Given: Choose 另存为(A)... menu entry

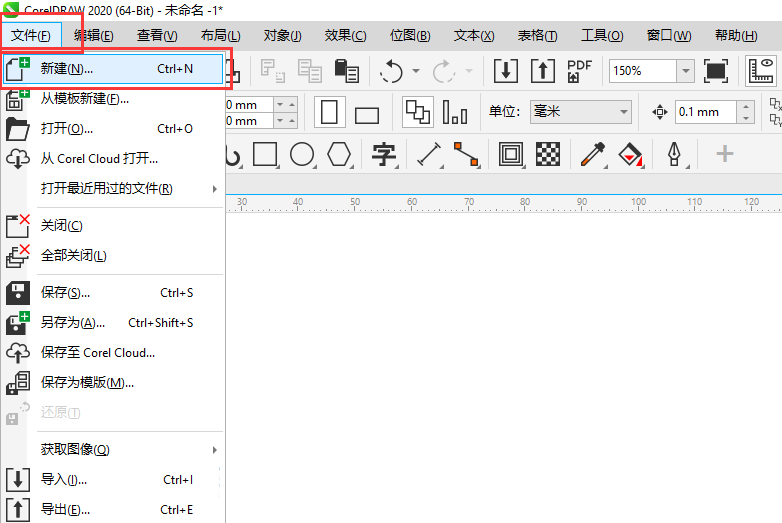Looking at the screenshot, I should pos(113,323).
